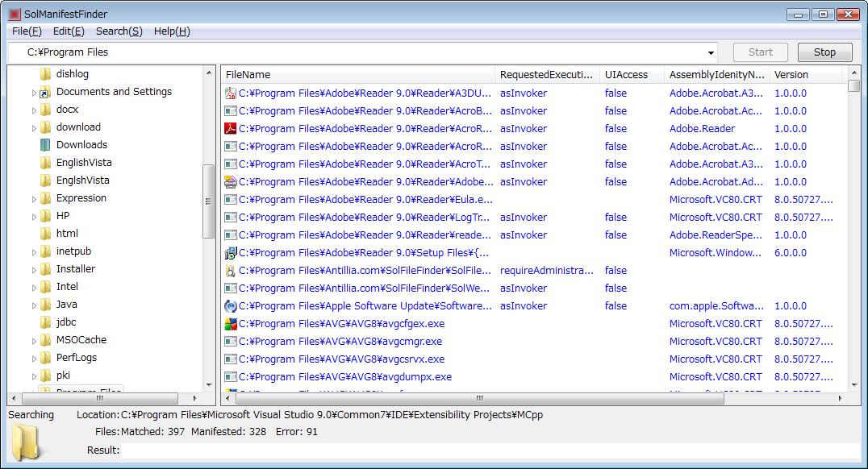Click the Downloads folder icon in tree

point(46,145)
